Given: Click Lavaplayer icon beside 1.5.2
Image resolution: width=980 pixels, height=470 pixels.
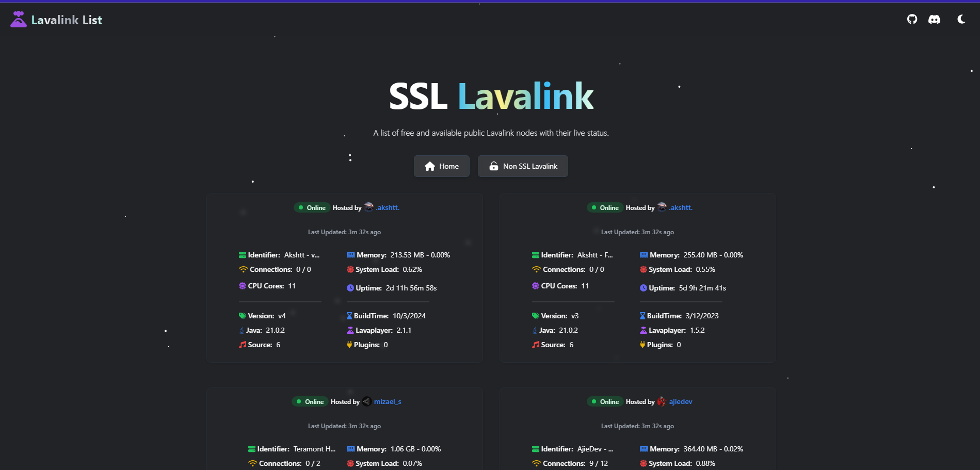Looking at the screenshot, I should 644,330.
